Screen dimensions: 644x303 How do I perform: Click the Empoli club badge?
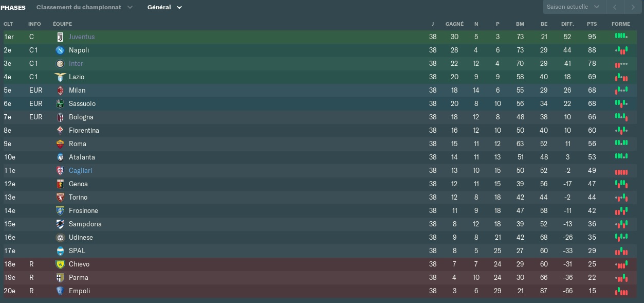(x=60, y=291)
